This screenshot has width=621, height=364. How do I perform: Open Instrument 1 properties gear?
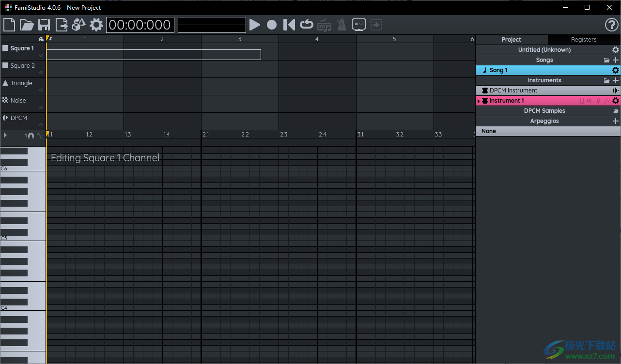(x=616, y=101)
